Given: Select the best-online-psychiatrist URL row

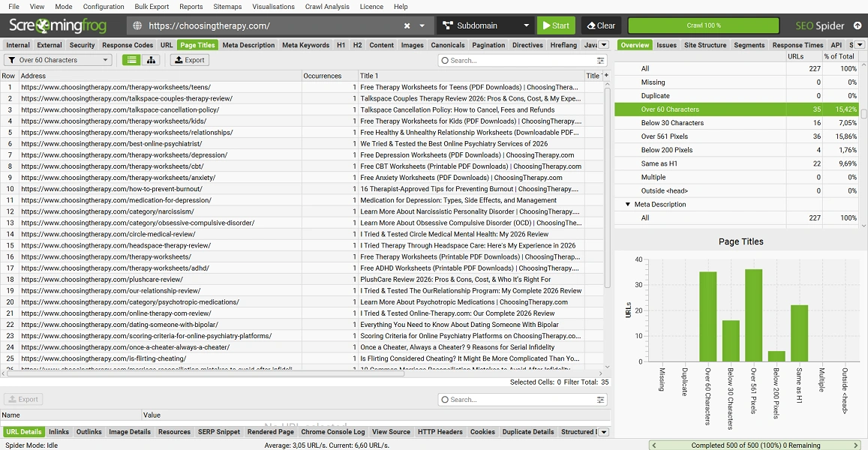Looking at the screenshot, I should tap(302, 143).
